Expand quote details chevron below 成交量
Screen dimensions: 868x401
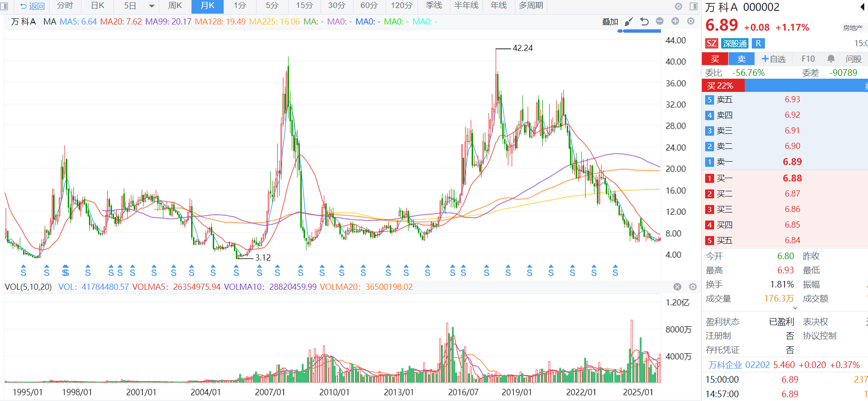pos(795,308)
